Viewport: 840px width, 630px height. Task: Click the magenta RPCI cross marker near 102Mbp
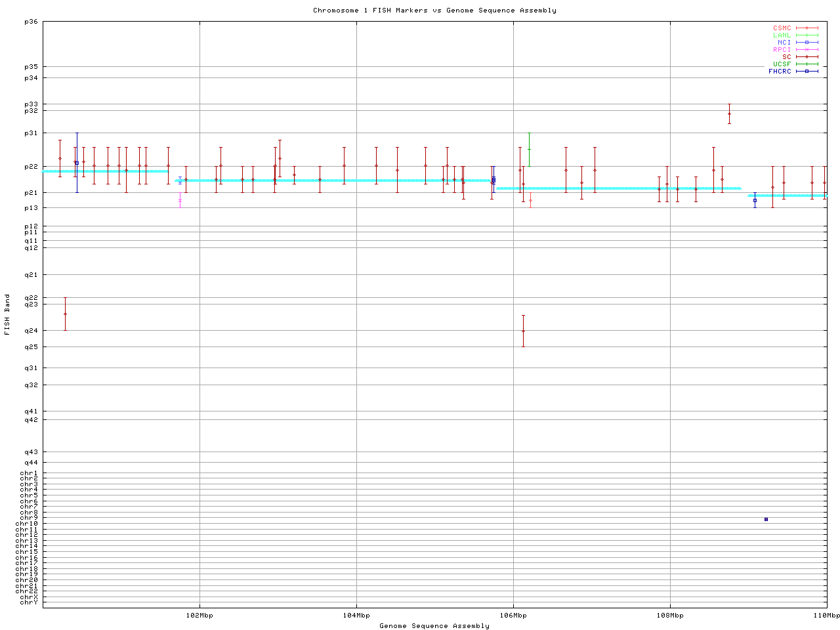pos(180,200)
